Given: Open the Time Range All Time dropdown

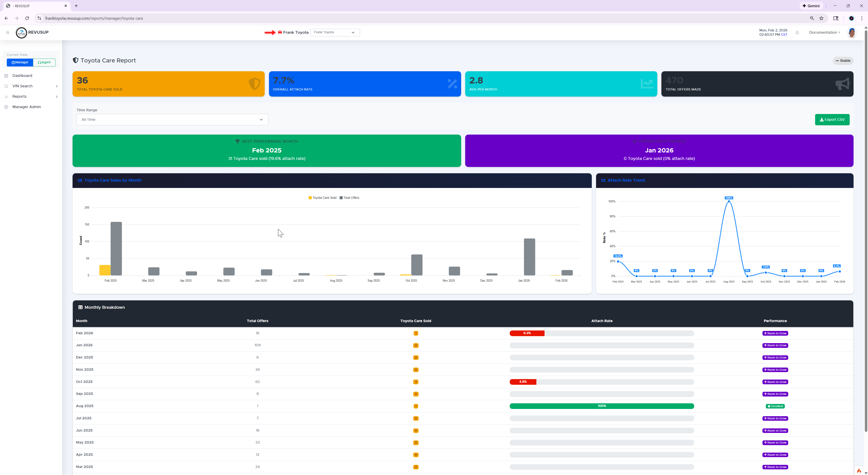Looking at the screenshot, I should tap(172, 120).
